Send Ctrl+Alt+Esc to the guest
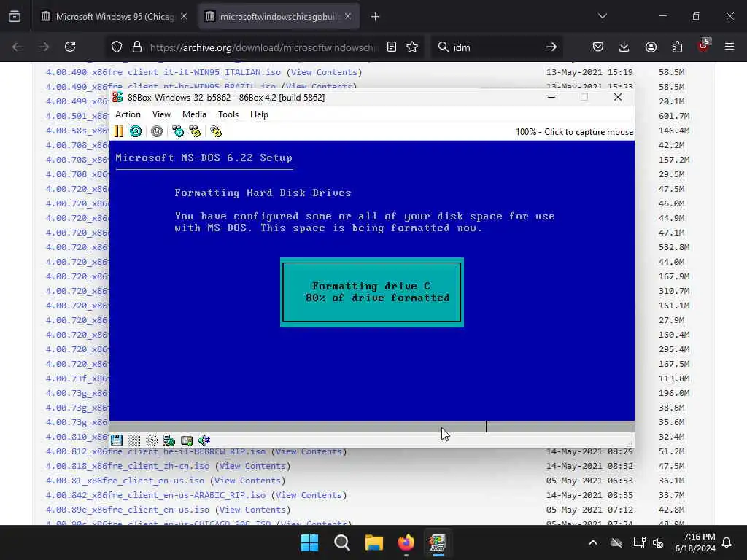The image size is (747, 560). click(196, 131)
